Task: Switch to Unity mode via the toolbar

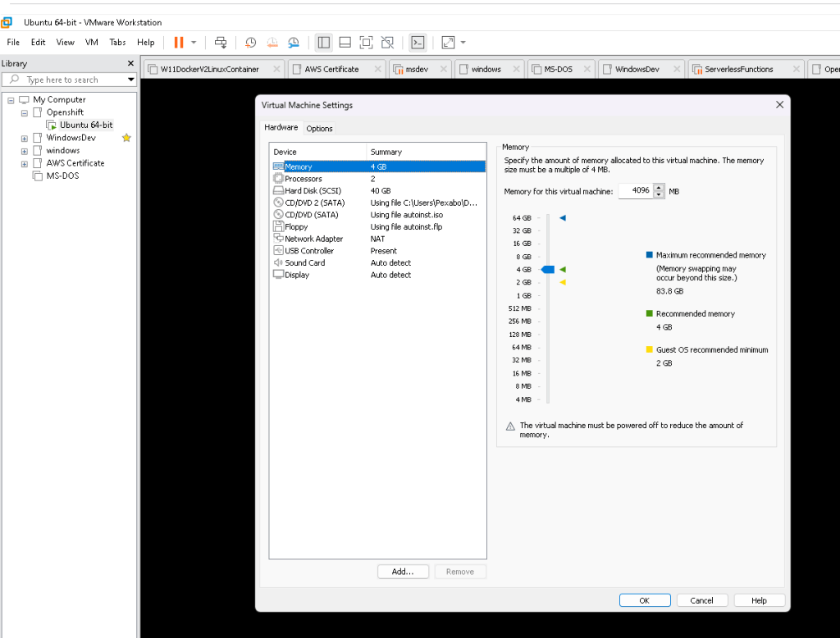Action: click(x=387, y=43)
